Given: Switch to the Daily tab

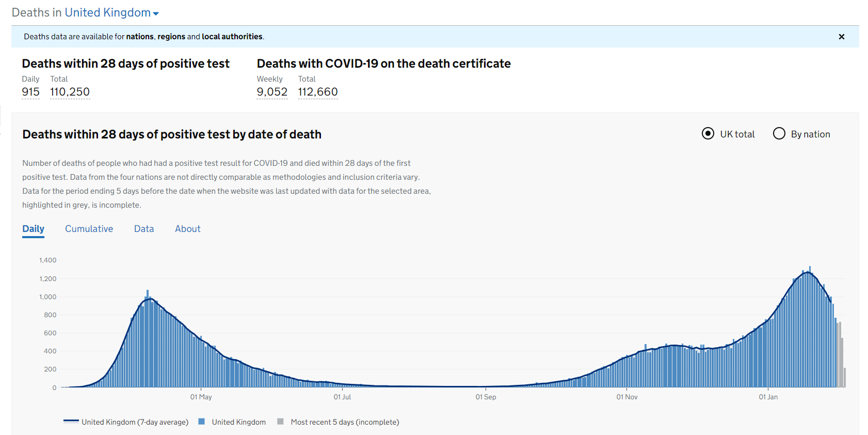Looking at the screenshot, I should point(33,229).
